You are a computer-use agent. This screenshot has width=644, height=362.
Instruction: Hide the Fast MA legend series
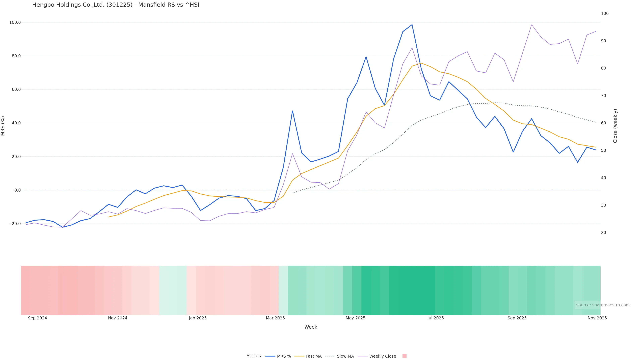(313, 356)
